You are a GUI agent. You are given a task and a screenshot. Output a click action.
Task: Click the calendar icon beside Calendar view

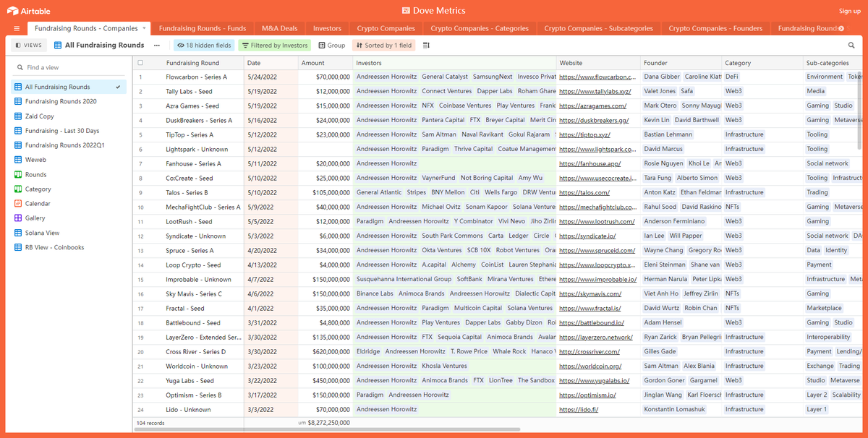[x=18, y=204]
